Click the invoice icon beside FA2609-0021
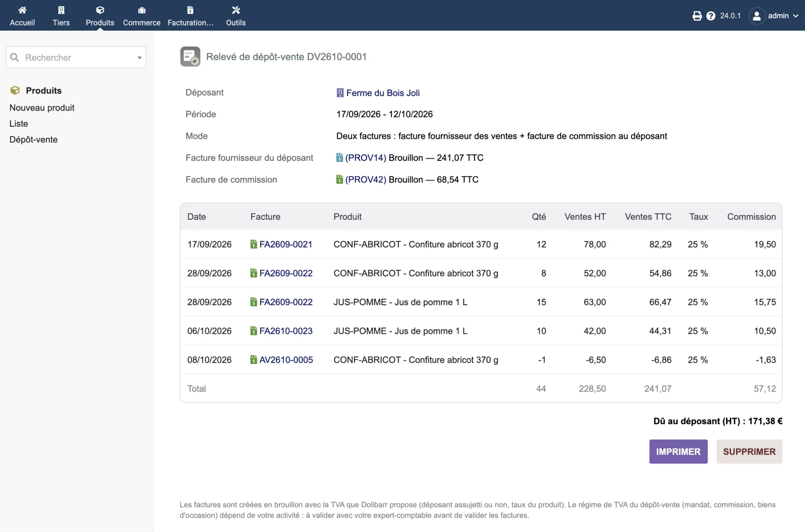This screenshot has height=532, width=805. (254, 244)
